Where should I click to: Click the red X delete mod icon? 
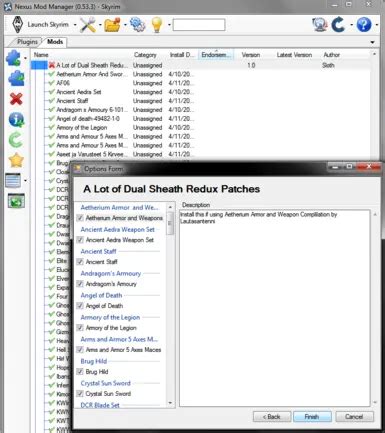[x=16, y=99]
